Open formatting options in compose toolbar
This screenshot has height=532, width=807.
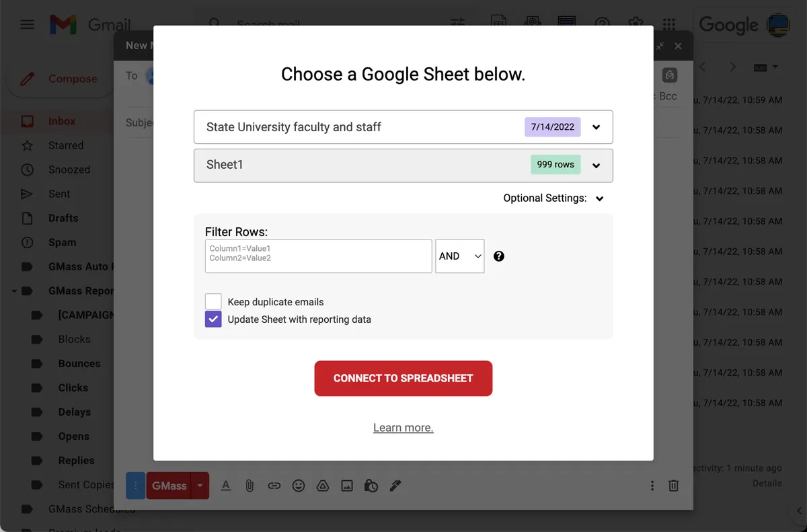click(226, 486)
